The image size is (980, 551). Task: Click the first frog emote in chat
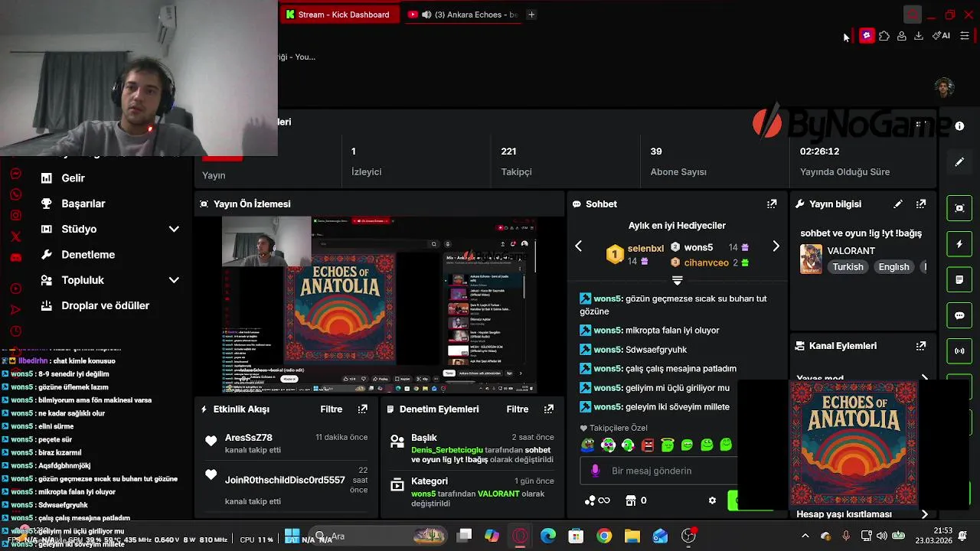pyautogui.click(x=588, y=445)
